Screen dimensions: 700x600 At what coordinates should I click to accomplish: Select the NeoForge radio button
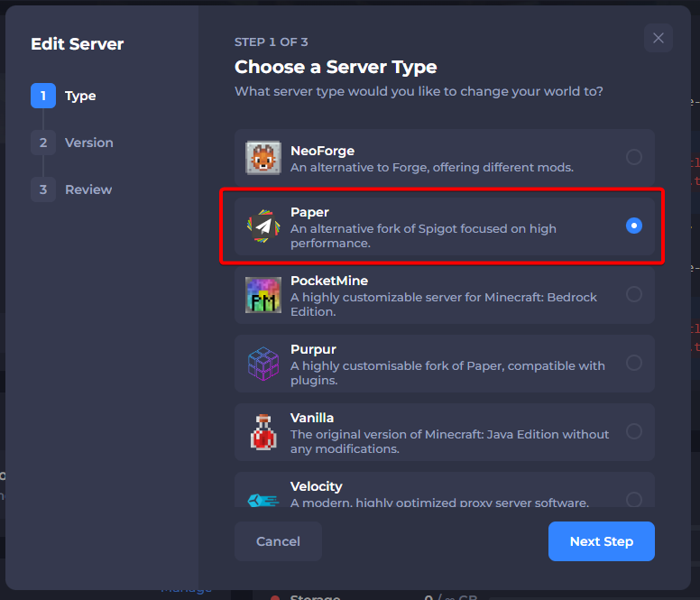pos(633,157)
